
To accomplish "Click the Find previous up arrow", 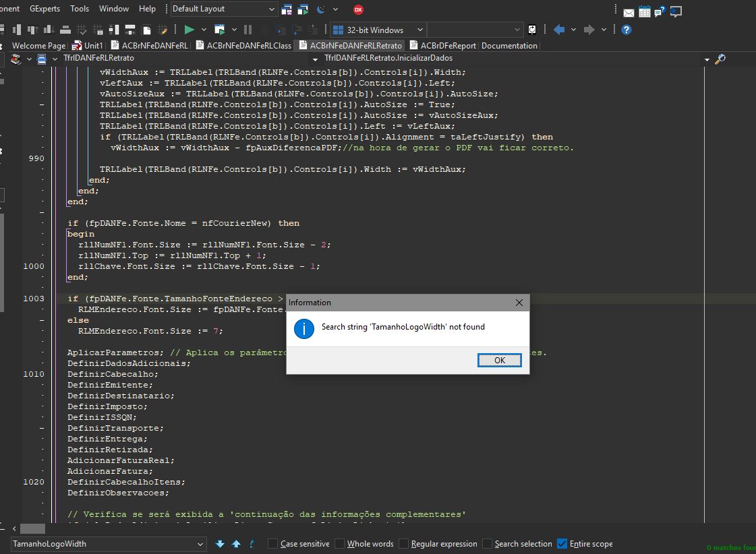I will click(236, 544).
